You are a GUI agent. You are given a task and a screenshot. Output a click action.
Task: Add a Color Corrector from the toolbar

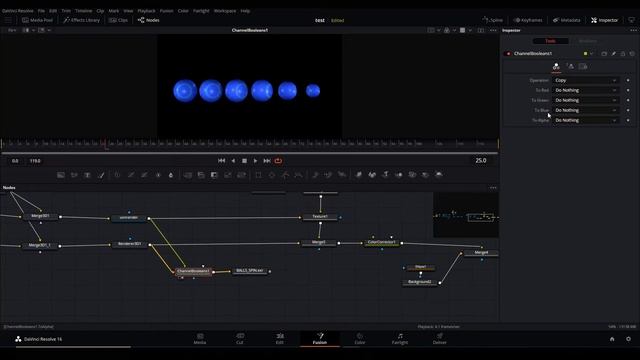(x=117, y=175)
